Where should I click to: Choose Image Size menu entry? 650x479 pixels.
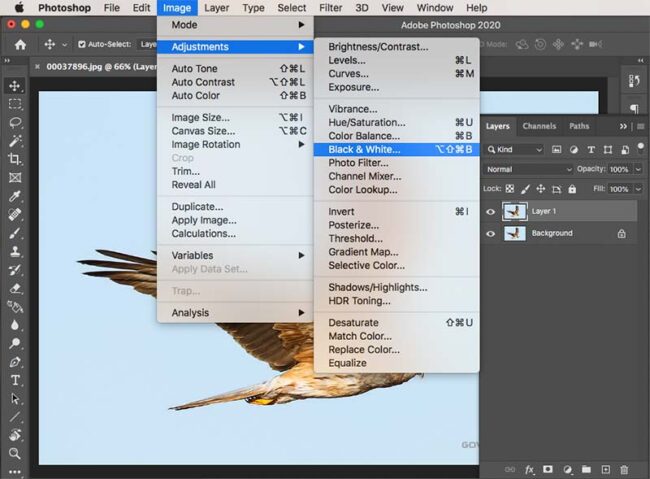235,117
